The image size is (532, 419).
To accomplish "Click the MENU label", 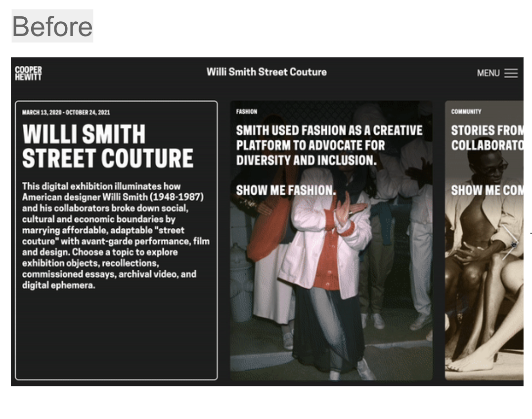I will point(488,73).
